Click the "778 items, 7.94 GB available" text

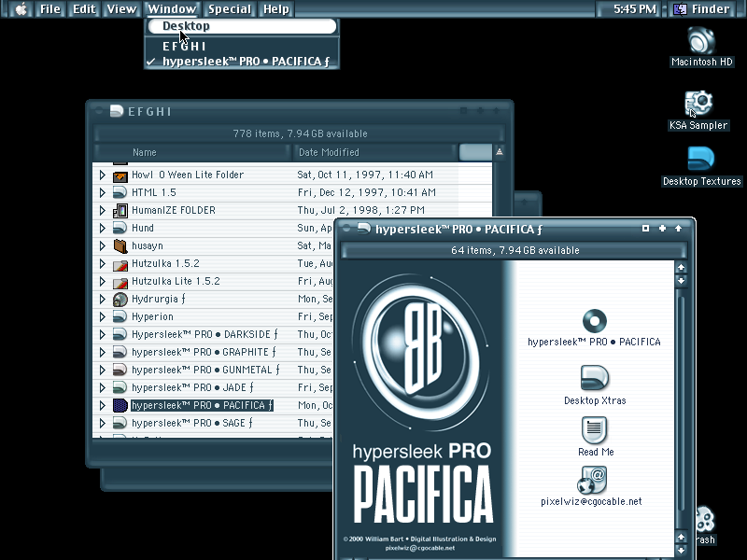coord(300,133)
